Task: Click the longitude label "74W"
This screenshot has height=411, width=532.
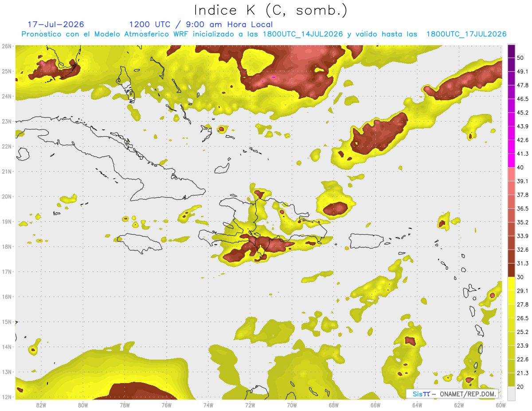Action: (x=208, y=405)
